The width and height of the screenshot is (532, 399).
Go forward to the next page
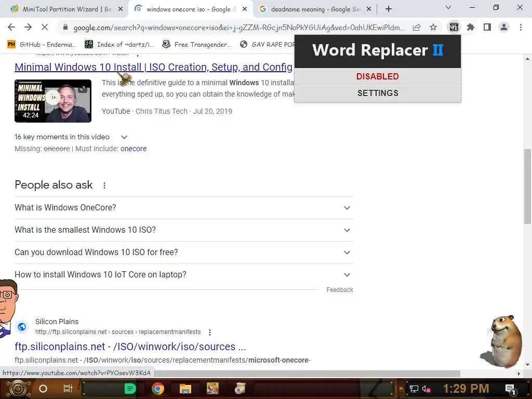(28, 27)
